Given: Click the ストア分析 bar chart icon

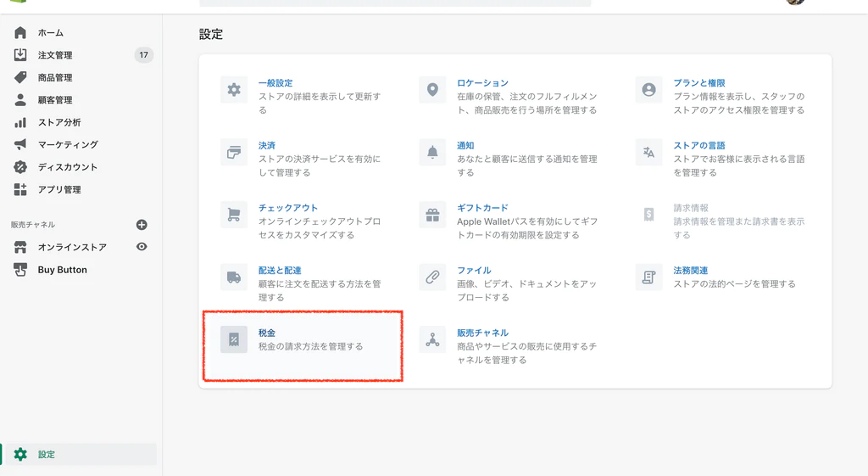Looking at the screenshot, I should click(x=20, y=122).
